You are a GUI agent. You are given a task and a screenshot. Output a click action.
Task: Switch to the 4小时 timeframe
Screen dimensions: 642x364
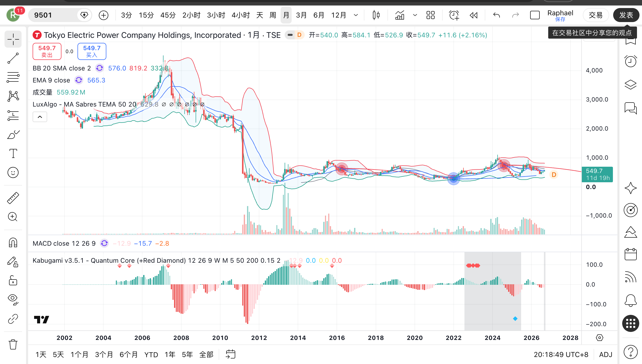click(241, 15)
